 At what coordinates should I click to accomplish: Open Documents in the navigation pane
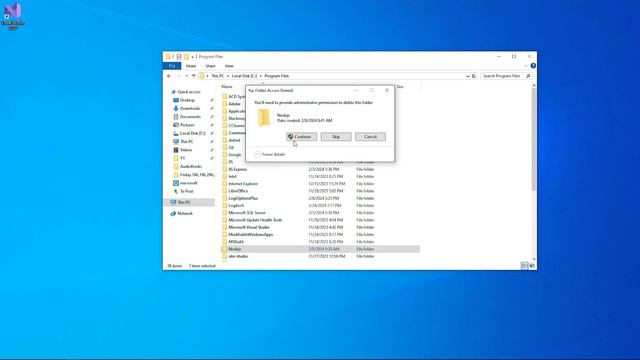point(190,117)
